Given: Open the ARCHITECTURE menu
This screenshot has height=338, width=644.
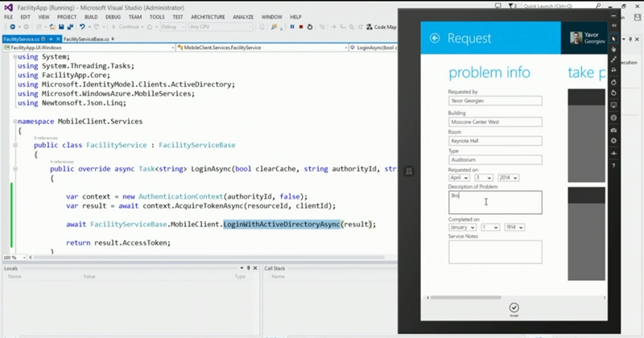Looking at the screenshot, I should (x=208, y=17).
